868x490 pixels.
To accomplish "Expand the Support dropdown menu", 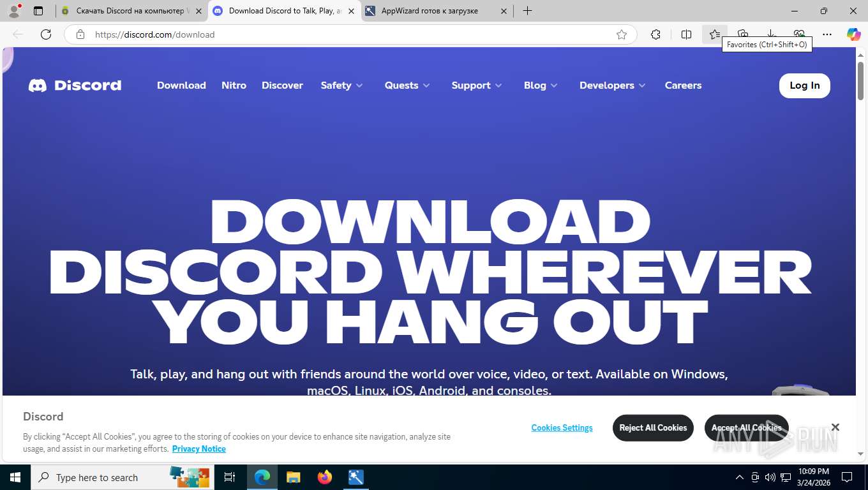I will point(477,85).
